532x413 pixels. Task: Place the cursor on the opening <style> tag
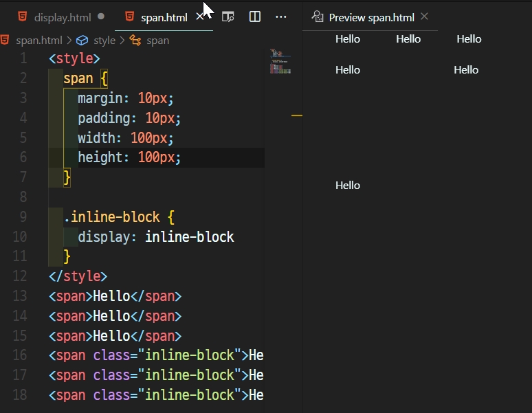tap(75, 58)
